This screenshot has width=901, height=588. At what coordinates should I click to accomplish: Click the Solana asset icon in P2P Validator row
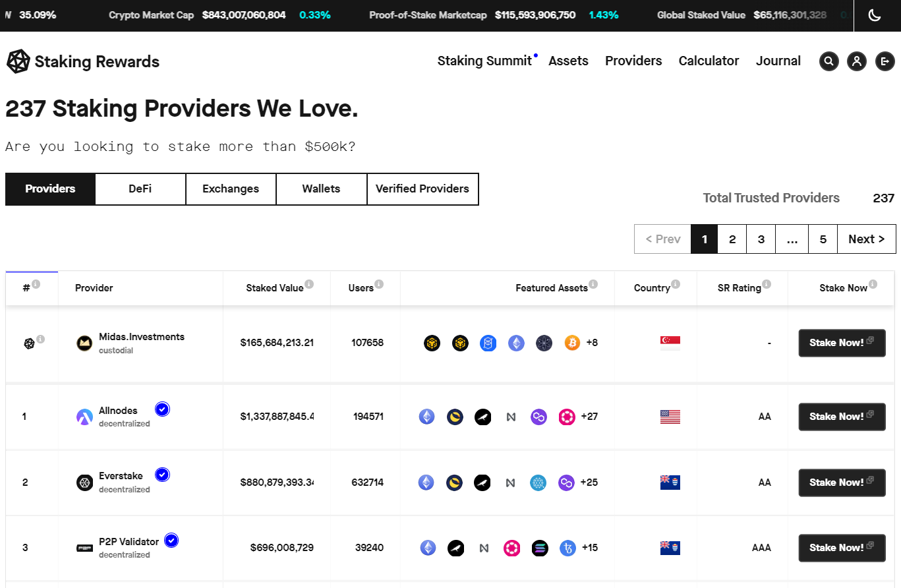coord(540,548)
